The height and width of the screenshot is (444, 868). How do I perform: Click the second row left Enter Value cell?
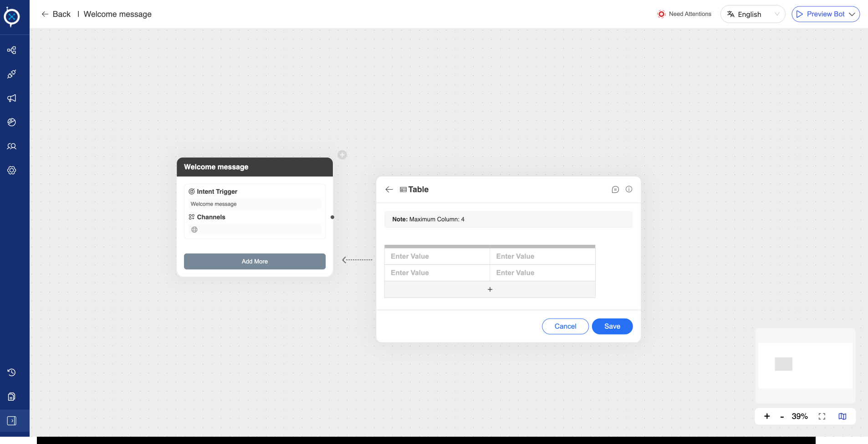point(437,273)
